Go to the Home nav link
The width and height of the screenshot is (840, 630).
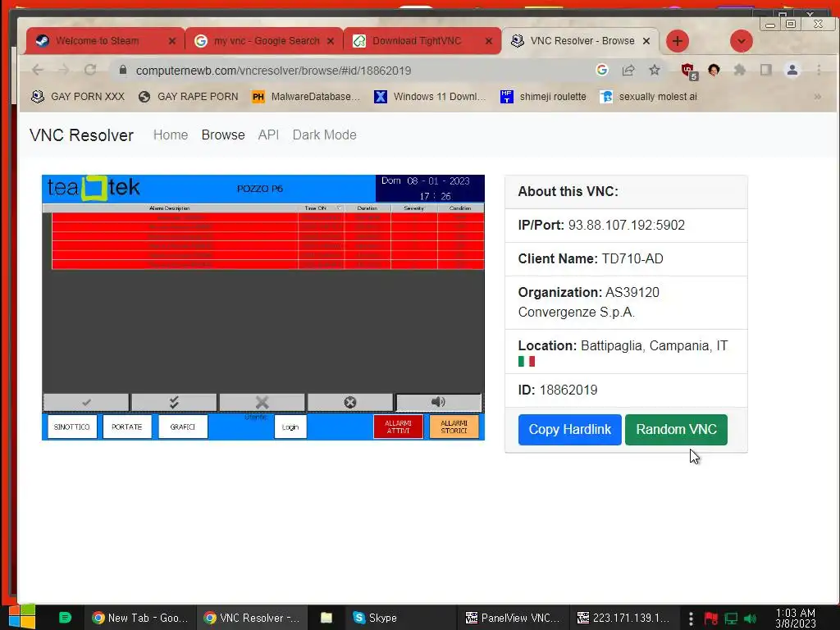click(171, 135)
